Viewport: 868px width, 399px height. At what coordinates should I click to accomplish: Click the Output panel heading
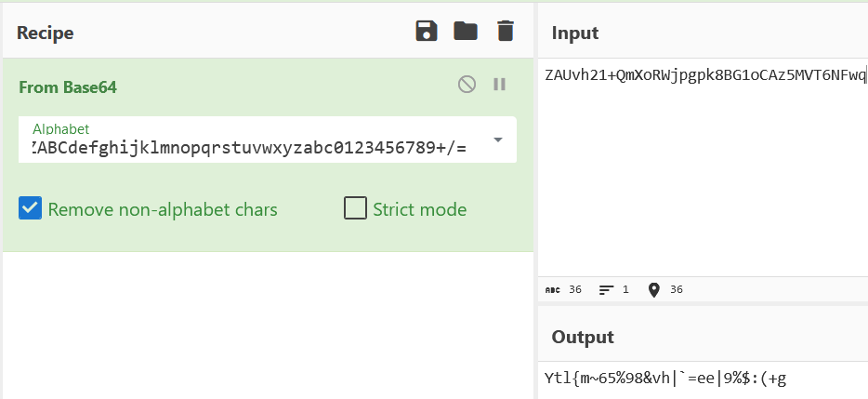click(583, 337)
